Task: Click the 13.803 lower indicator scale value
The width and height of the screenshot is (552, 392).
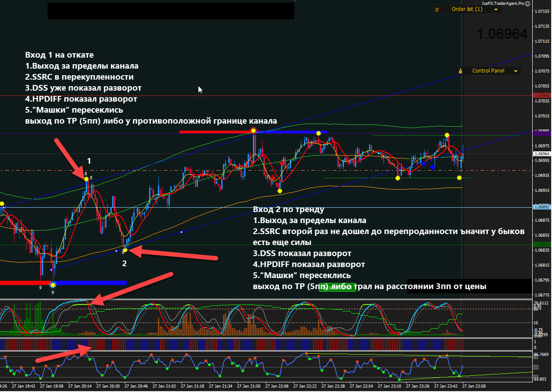Action: (541, 379)
